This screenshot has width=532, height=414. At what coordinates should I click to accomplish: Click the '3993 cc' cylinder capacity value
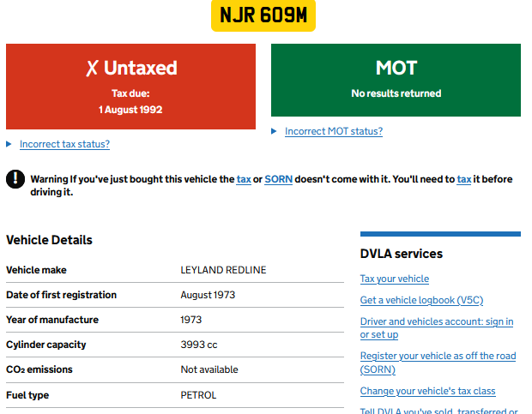[x=199, y=345]
